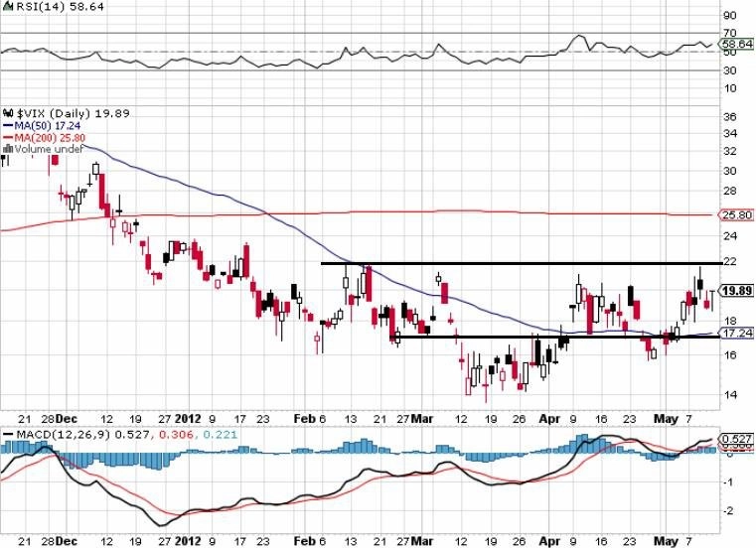This screenshot has height=548, width=756.
Task: Click the volume bars icon in legend
Action: coord(8,149)
